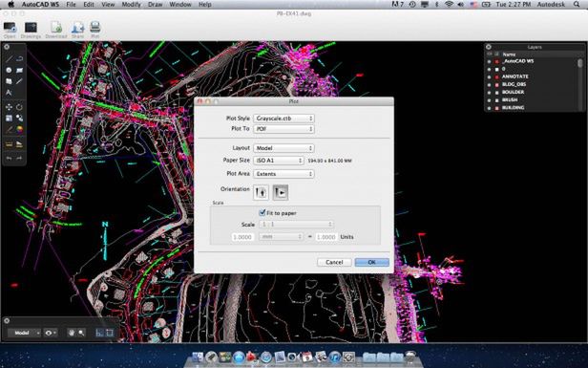588x368 pixels.
Task: Click Cancel in the Plot dialog
Action: [334, 262]
